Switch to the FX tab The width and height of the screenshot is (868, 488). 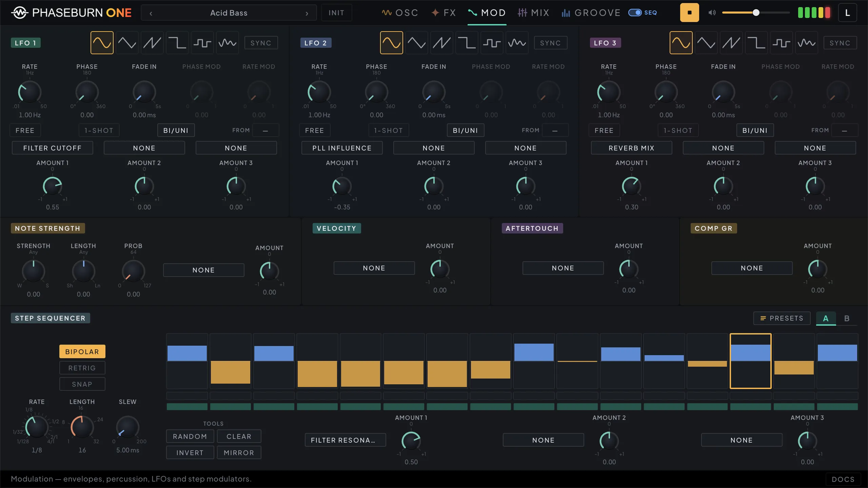click(x=443, y=13)
